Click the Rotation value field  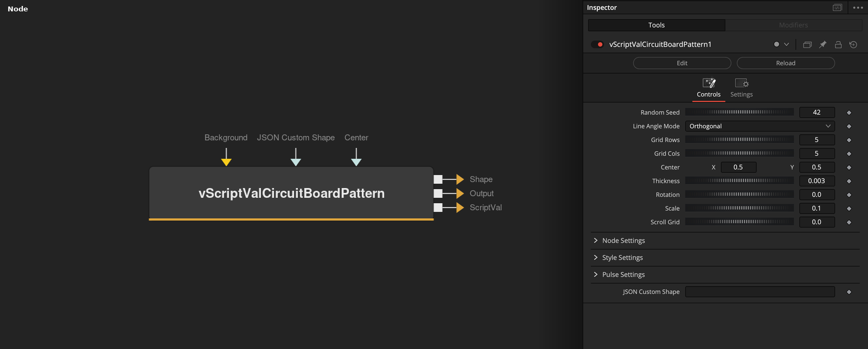coord(816,195)
